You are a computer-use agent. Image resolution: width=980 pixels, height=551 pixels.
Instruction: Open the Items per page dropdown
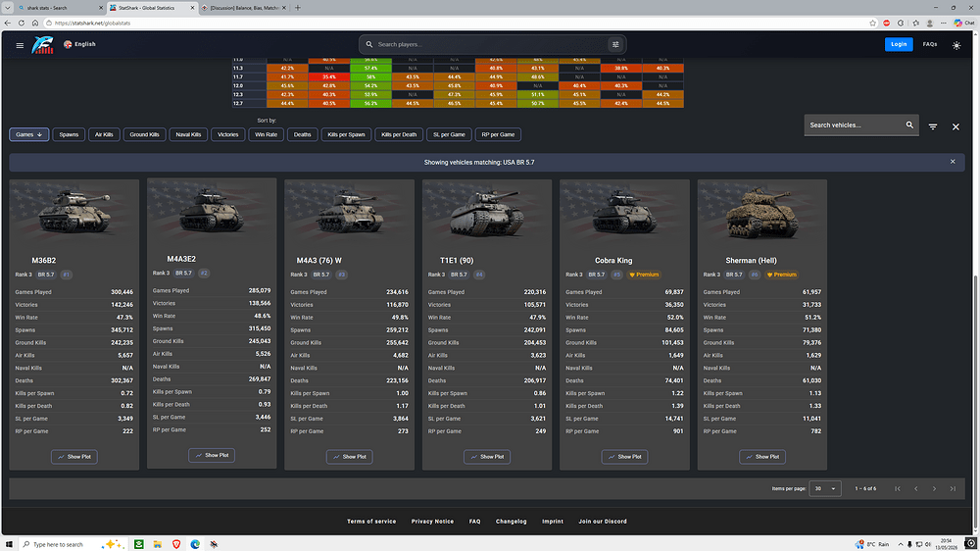tap(825, 488)
